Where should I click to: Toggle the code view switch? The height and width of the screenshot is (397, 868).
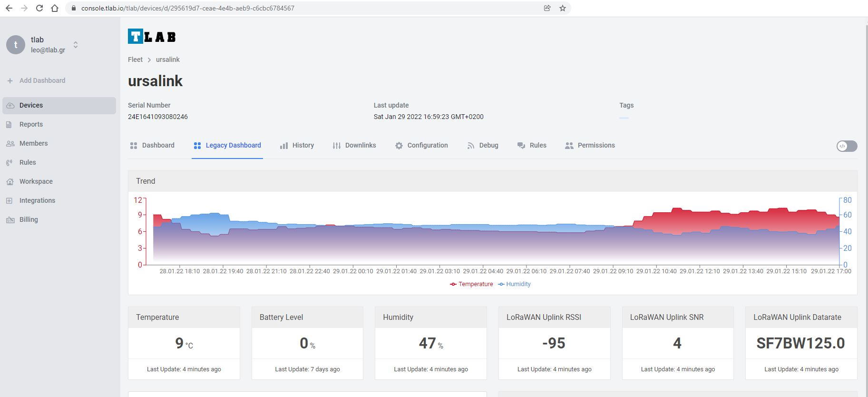point(847,146)
